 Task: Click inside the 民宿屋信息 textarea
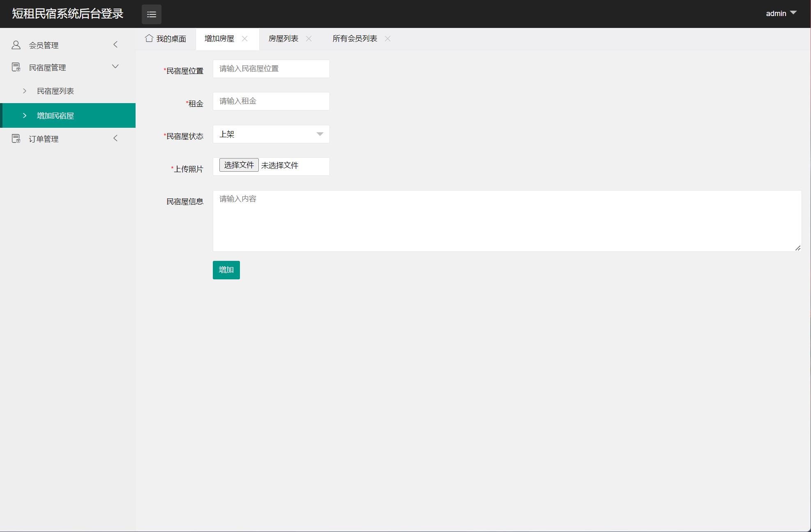[507, 221]
